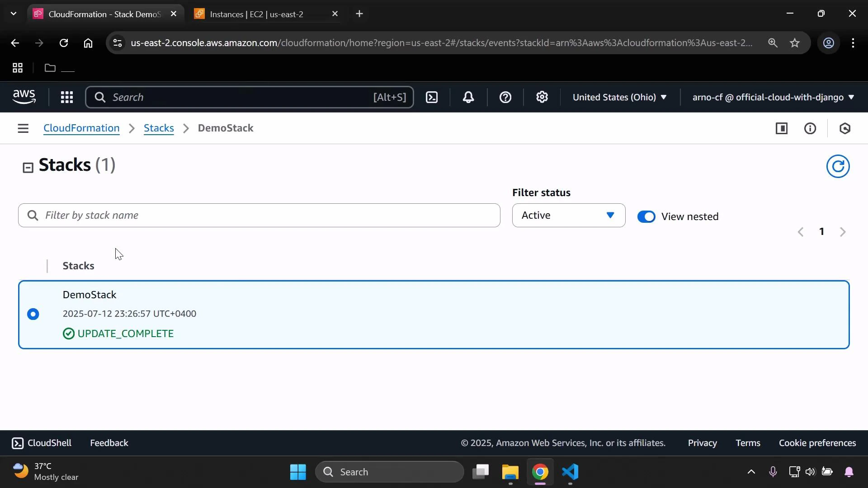Toggle the split panel layout icon
The image size is (868, 488).
782,128
